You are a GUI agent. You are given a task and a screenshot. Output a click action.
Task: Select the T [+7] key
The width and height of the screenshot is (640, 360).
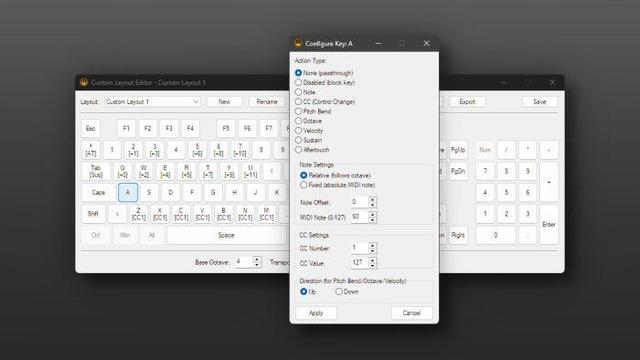(x=208, y=171)
